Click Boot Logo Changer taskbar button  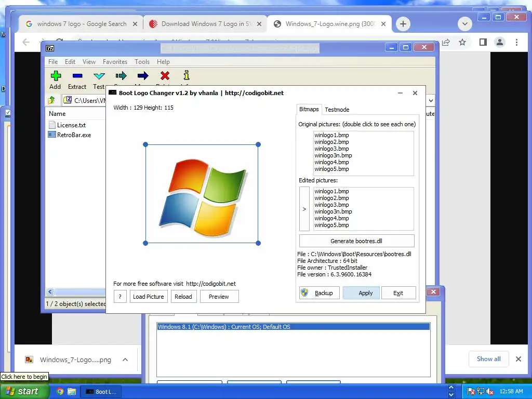click(101, 392)
